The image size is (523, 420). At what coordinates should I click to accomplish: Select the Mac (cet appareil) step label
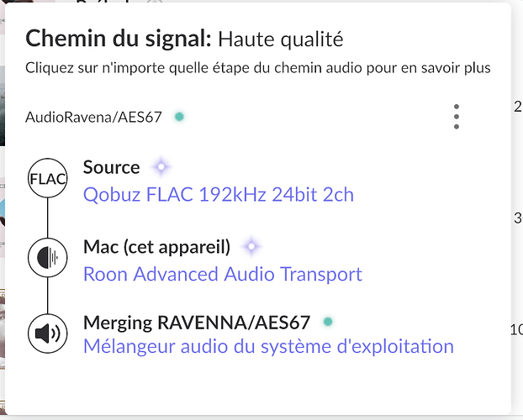pyautogui.click(x=156, y=247)
